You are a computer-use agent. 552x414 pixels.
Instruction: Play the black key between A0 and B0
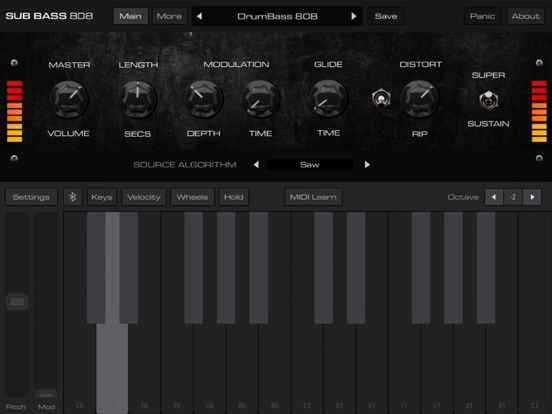pyautogui.click(x=258, y=268)
